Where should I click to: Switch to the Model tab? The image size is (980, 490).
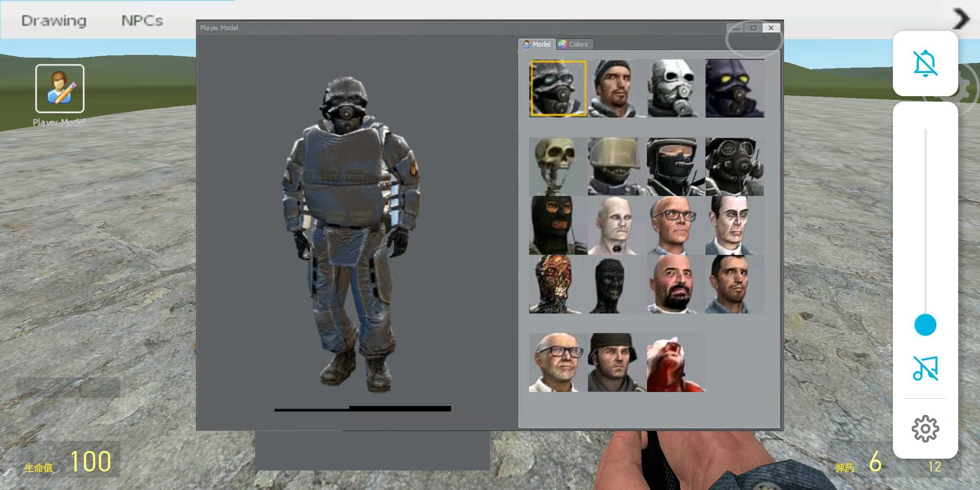click(x=537, y=44)
